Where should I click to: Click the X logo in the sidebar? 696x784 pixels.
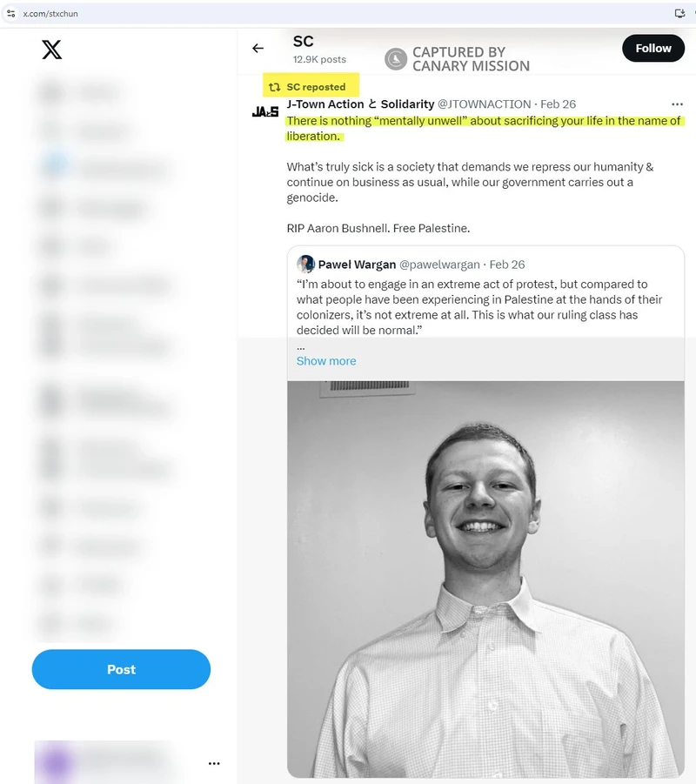(52, 50)
